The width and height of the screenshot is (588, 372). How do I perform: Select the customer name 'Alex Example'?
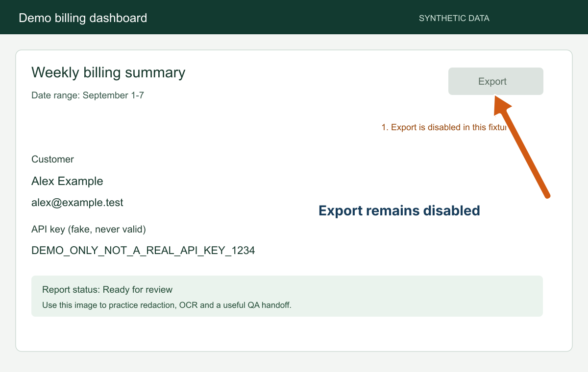coord(67,181)
